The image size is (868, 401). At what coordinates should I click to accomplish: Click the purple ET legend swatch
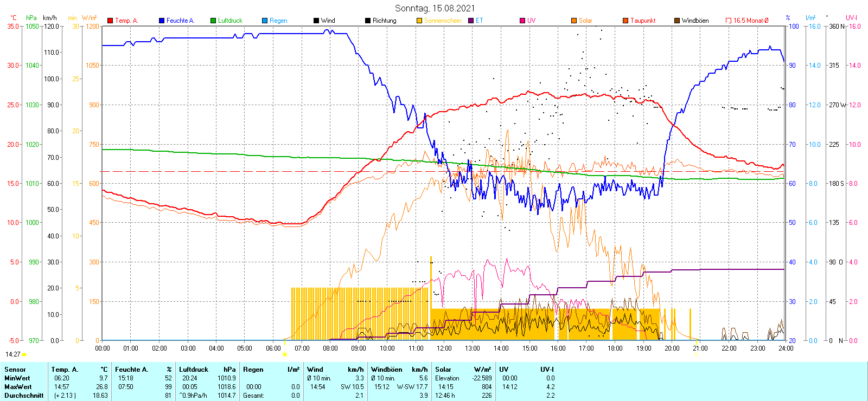(471, 21)
